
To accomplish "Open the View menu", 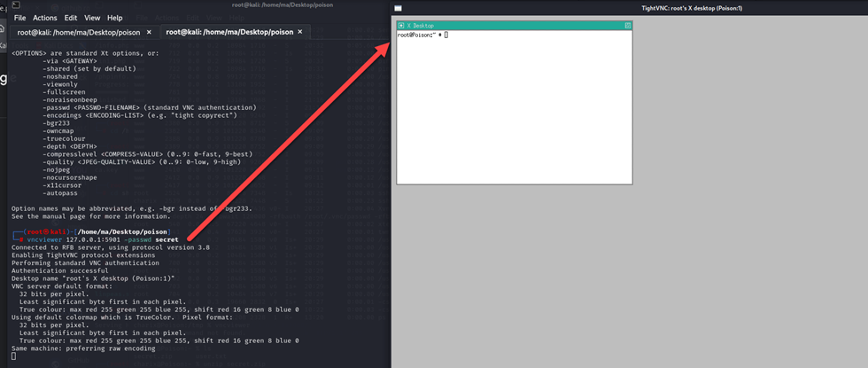I will click(92, 18).
